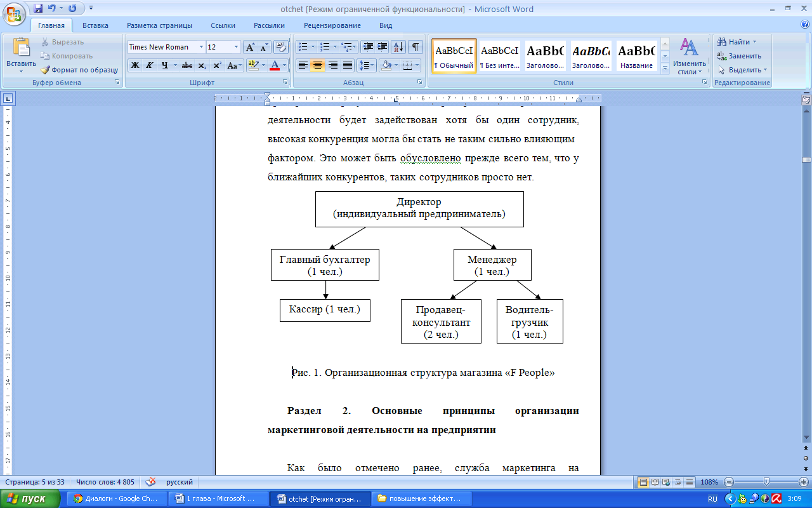The height and width of the screenshot is (508, 812).
Task: Select the Обычный style
Action: [x=454, y=56]
